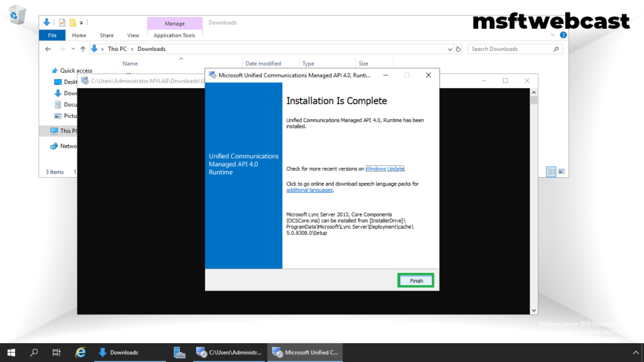Go forward in Explorer navigation
Image resolution: width=644 pixels, height=362 pixels.
coord(62,49)
